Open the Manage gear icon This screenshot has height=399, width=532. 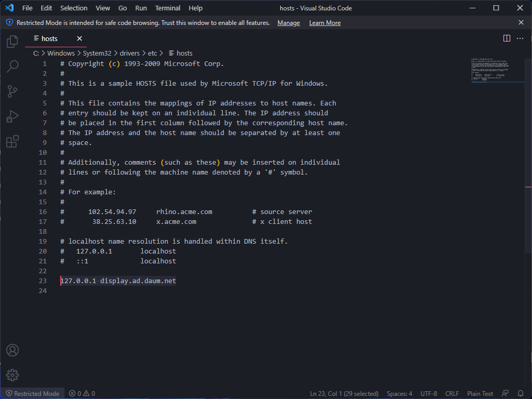(12, 375)
